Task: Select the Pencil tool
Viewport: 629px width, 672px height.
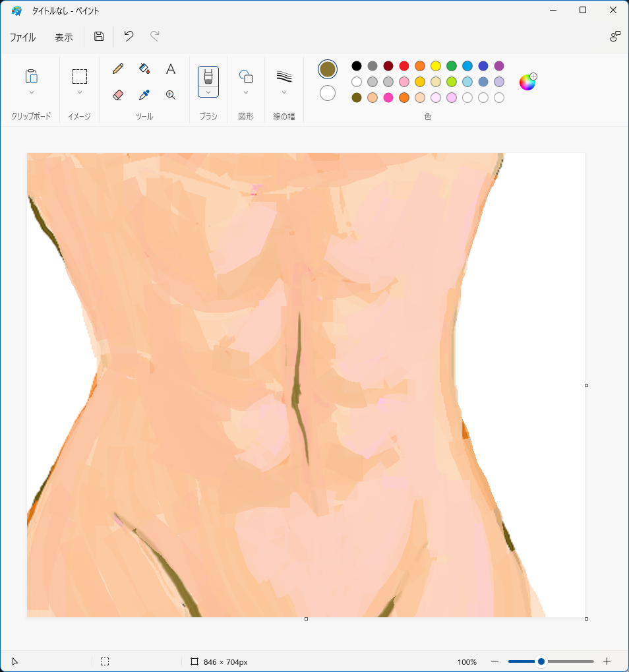Action: click(x=118, y=69)
